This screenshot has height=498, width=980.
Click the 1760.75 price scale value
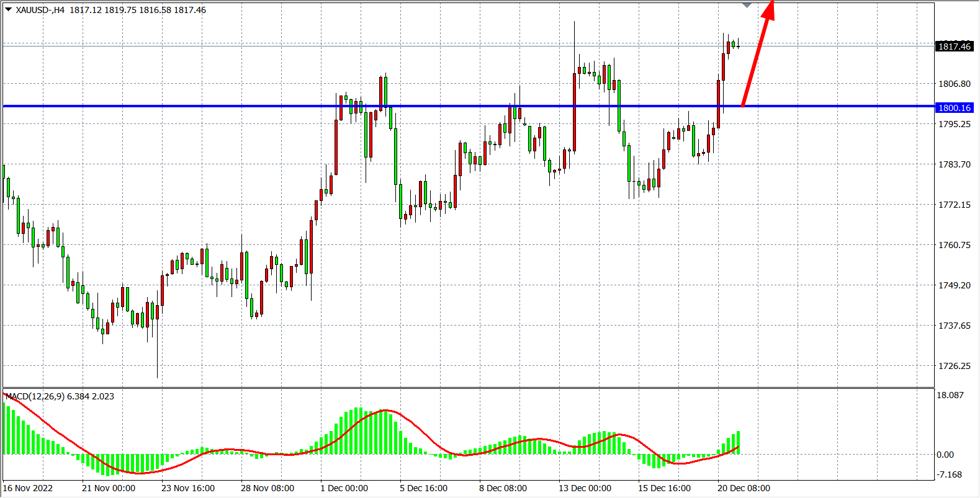(x=954, y=245)
